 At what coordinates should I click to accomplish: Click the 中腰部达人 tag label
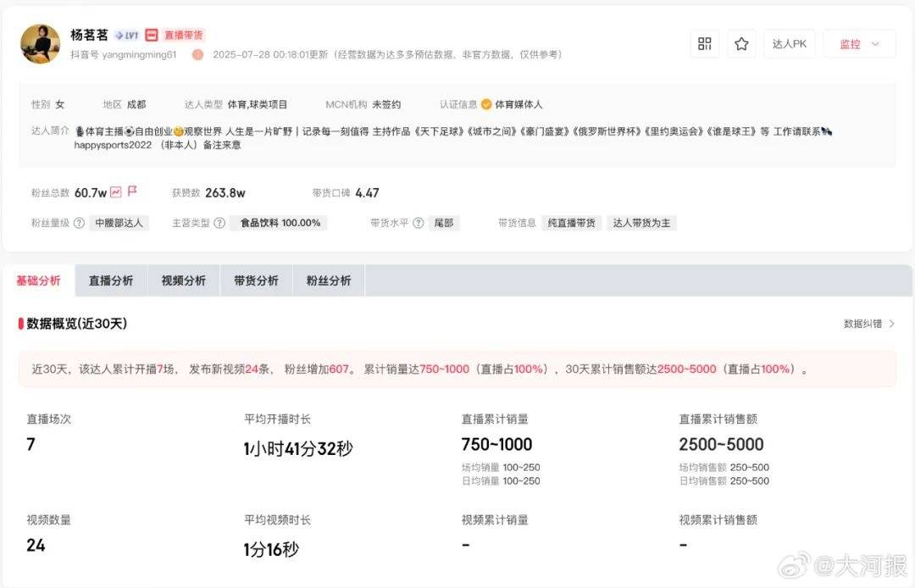pos(119,223)
